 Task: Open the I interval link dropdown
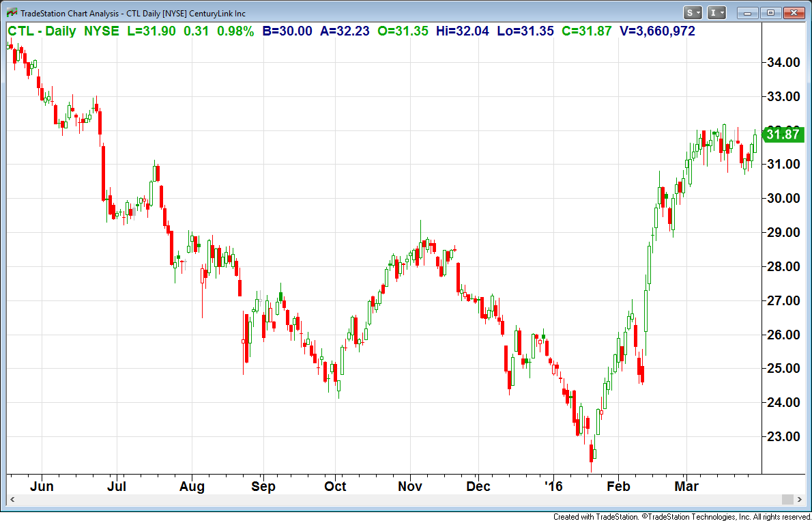coord(717,13)
